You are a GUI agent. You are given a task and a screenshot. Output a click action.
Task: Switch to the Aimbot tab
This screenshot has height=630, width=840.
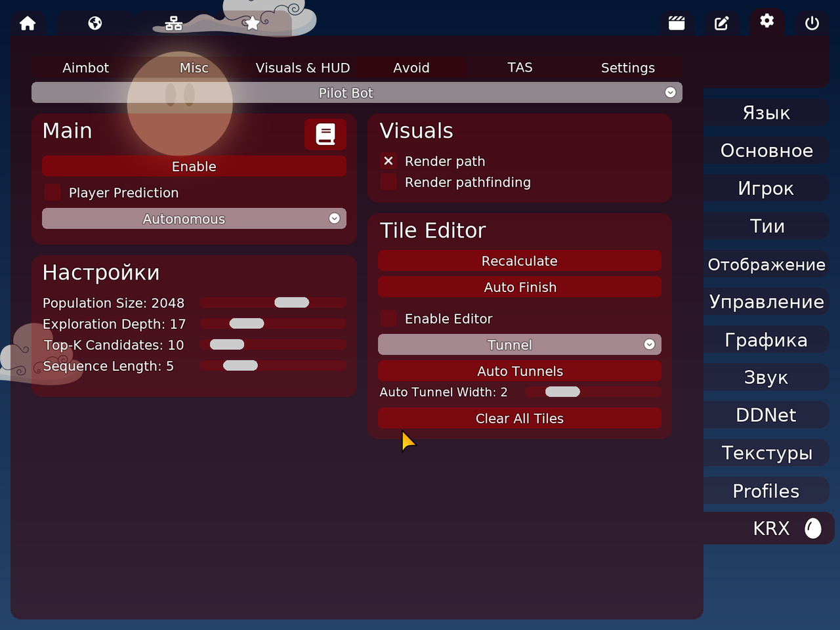pos(86,68)
